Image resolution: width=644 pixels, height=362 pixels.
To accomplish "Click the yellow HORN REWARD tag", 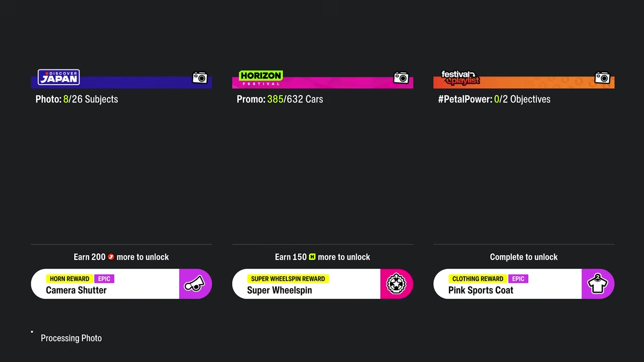I will 69,279.
